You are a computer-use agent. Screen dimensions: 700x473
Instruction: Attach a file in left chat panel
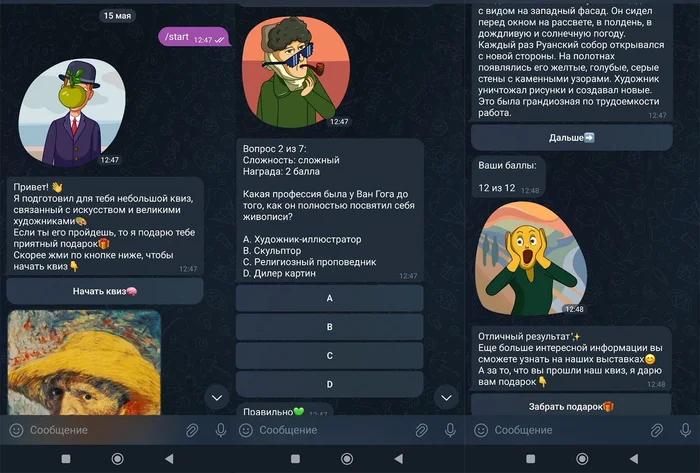192,430
